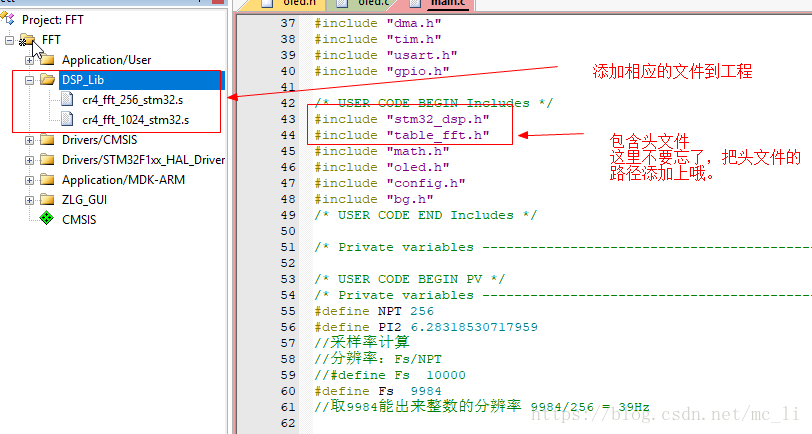Image resolution: width=812 pixels, height=434 pixels.
Task: Place cursor on #include "table_fft.h" line
Action: coord(402,135)
